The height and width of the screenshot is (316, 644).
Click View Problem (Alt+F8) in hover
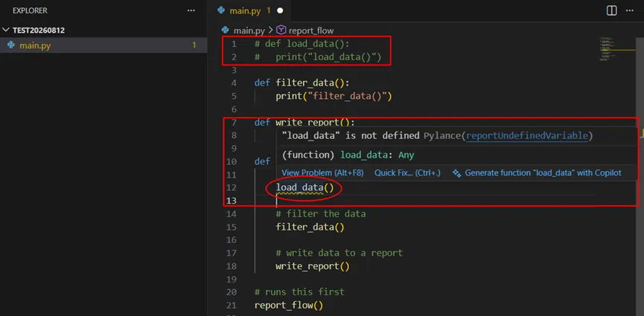tap(322, 173)
